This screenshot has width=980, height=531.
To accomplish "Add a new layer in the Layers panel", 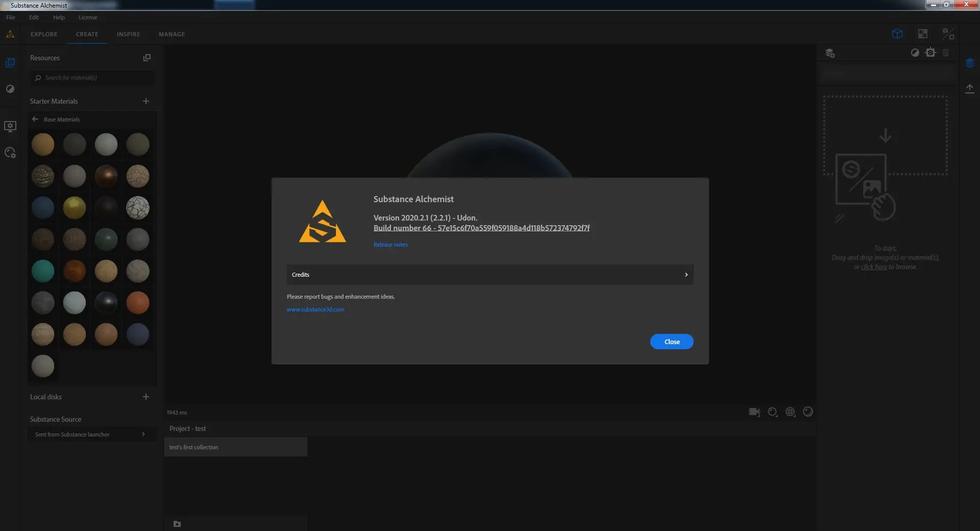I will (829, 53).
